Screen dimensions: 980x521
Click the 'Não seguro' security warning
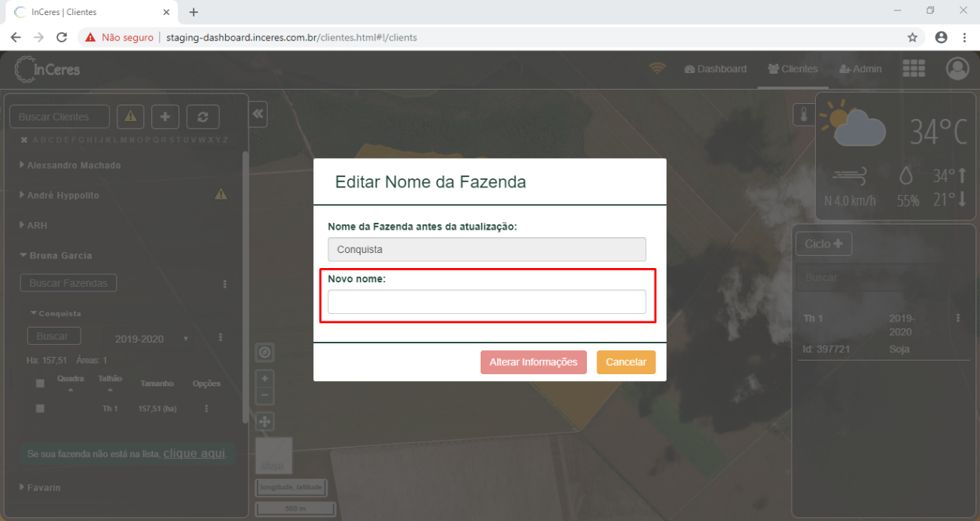tap(120, 37)
